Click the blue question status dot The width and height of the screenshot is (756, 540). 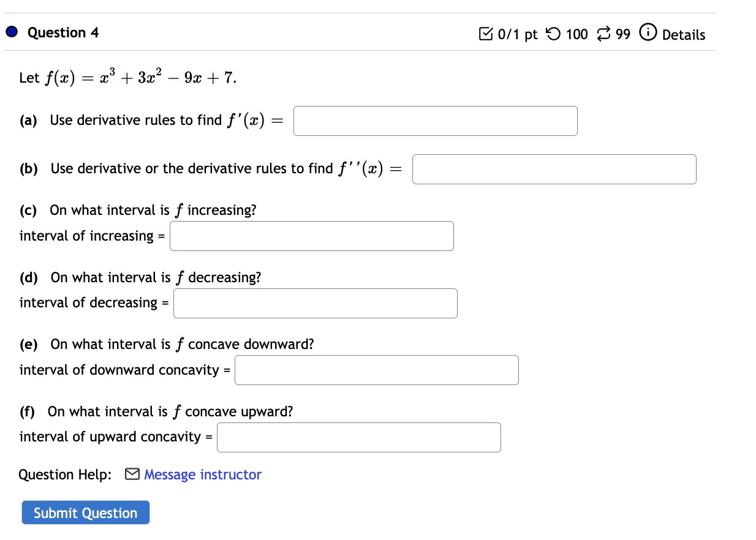(x=12, y=32)
